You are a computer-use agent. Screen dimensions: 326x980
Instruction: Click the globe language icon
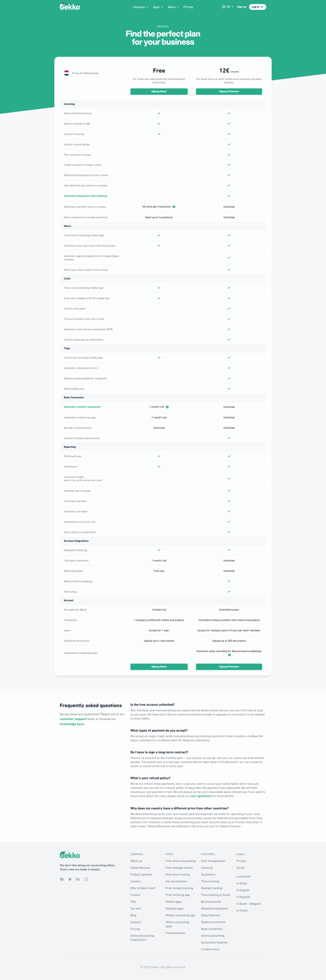223,7
